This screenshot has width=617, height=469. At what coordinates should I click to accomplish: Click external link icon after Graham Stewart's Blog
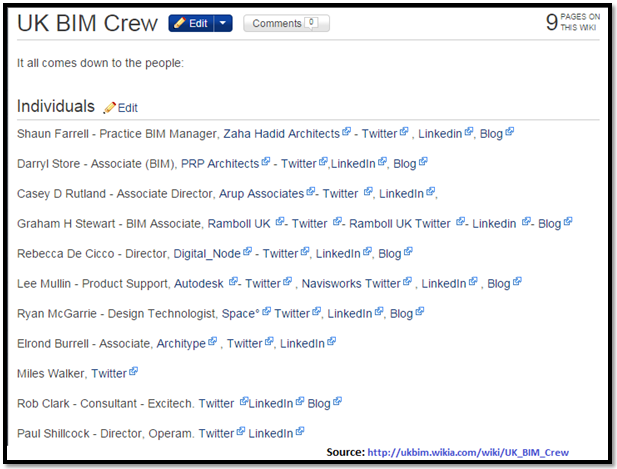(568, 221)
